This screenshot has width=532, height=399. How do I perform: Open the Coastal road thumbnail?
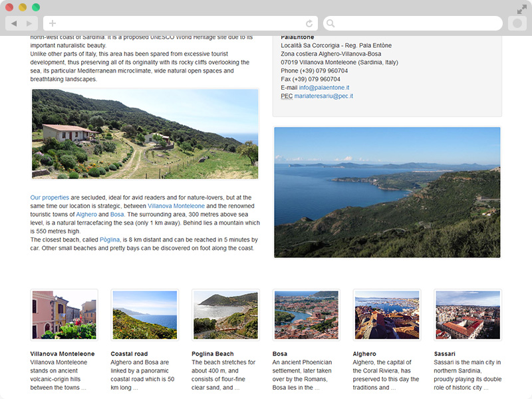point(145,315)
